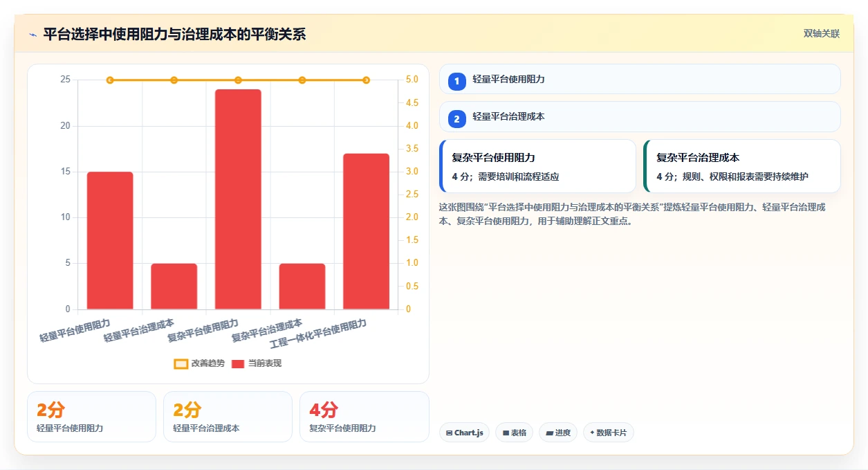Screen dimensions: 868x470
Task: Click the number 2 badge icon
Action: point(456,119)
